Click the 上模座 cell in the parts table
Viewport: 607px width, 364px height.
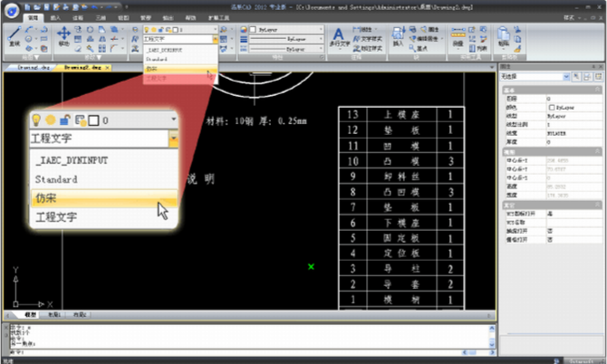[401, 114]
